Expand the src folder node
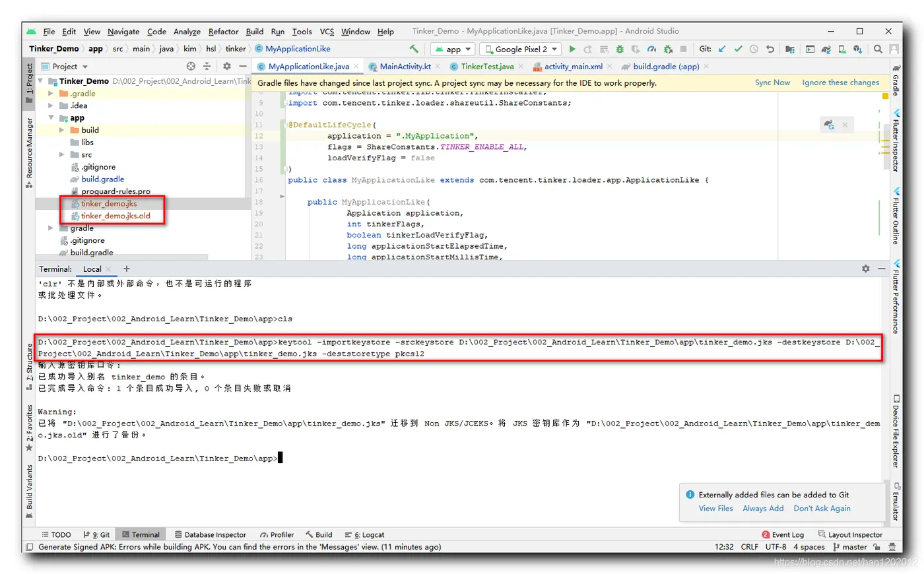The width and height of the screenshot is (924, 574). [x=62, y=154]
